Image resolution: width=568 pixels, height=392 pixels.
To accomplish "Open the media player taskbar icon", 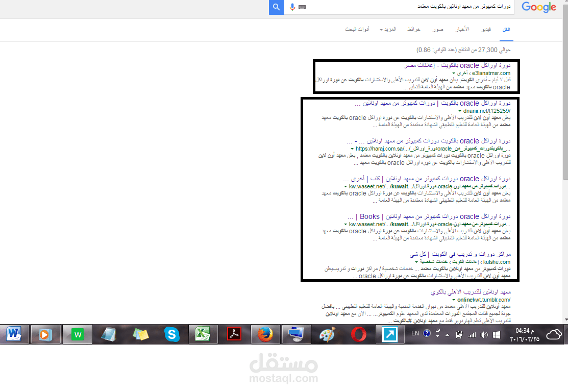I will (x=45, y=334).
